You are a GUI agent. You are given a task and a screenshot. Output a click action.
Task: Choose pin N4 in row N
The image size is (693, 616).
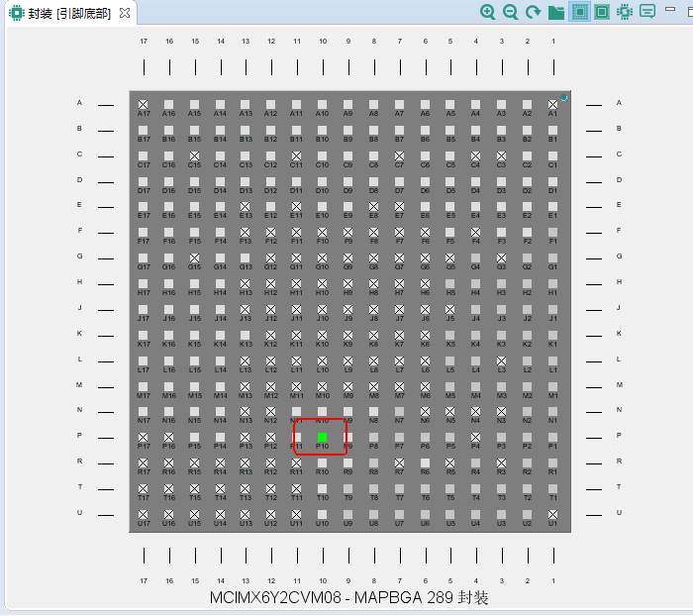point(475,412)
